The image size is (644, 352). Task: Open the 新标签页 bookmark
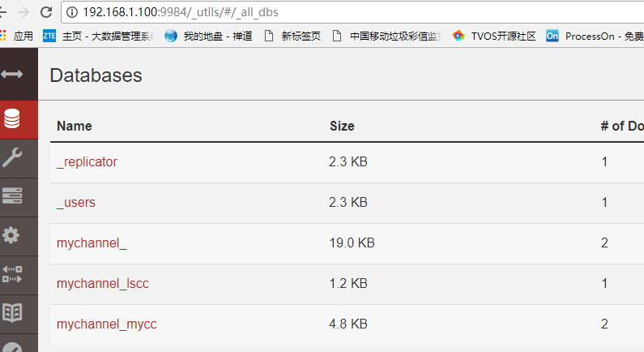click(292, 36)
